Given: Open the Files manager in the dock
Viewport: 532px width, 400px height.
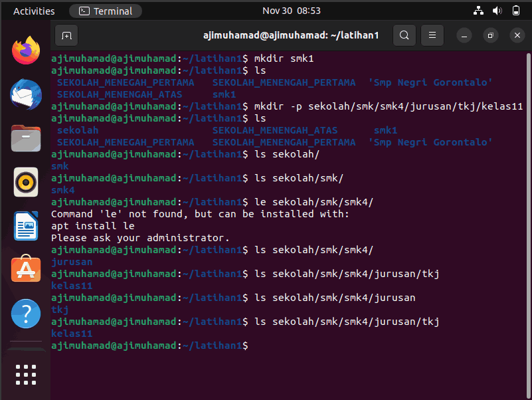Looking at the screenshot, I should (26, 138).
